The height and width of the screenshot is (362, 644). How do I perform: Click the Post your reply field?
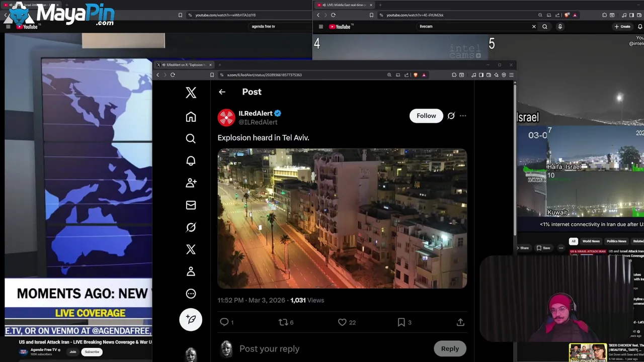pyautogui.click(x=269, y=349)
